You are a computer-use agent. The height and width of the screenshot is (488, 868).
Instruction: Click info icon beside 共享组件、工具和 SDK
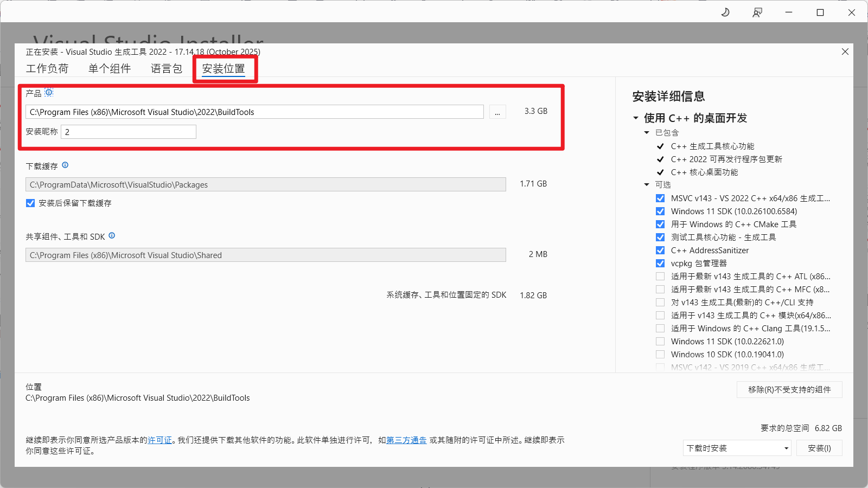point(112,235)
